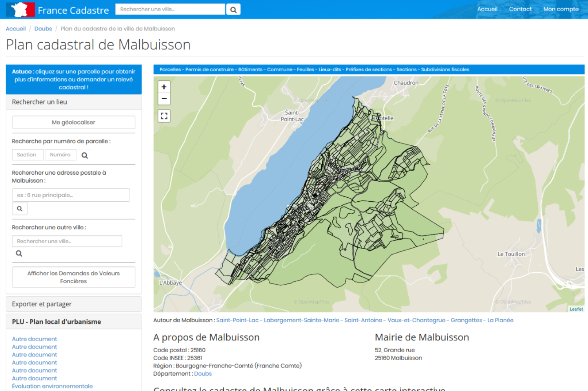Zoom in on the cadastre map
588x391 pixels.
164,87
